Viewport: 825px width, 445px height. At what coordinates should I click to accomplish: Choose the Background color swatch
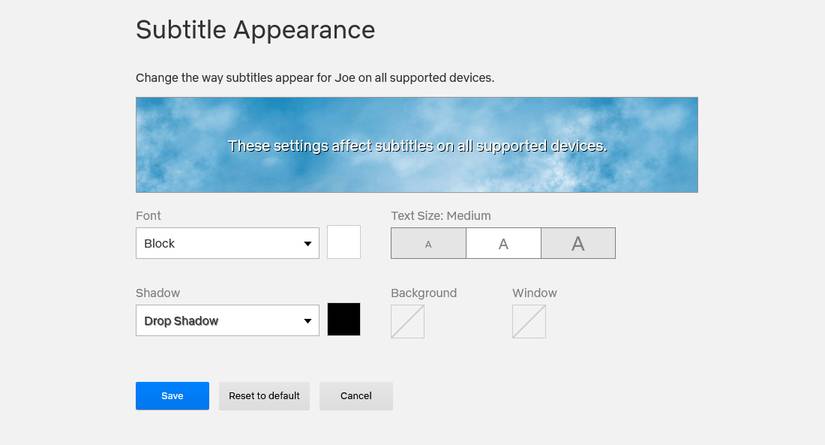(408, 321)
